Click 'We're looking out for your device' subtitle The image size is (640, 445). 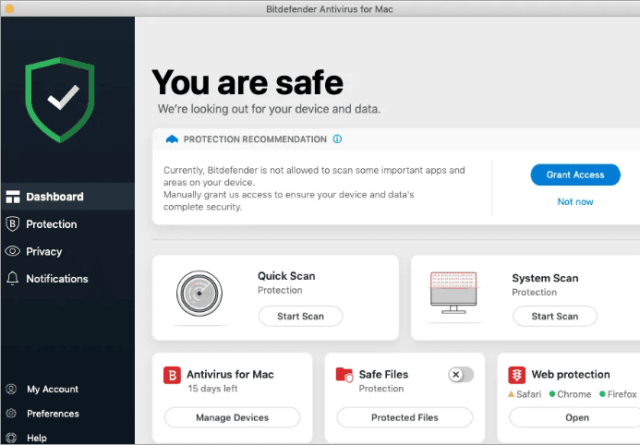coord(269,109)
